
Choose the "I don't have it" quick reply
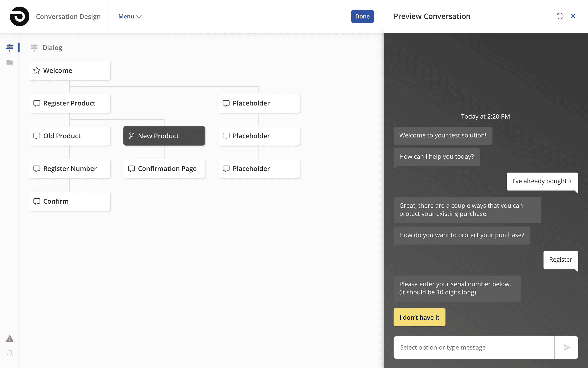[419, 317]
